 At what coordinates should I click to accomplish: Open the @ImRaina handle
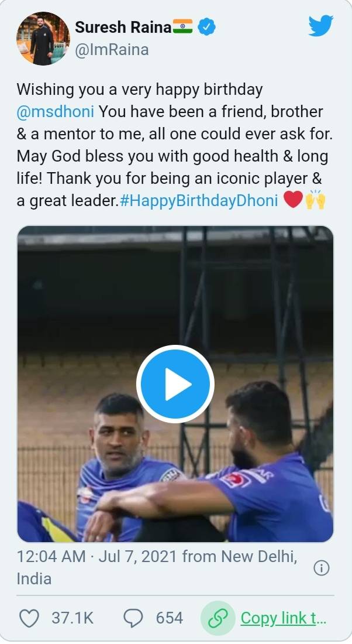[112, 50]
